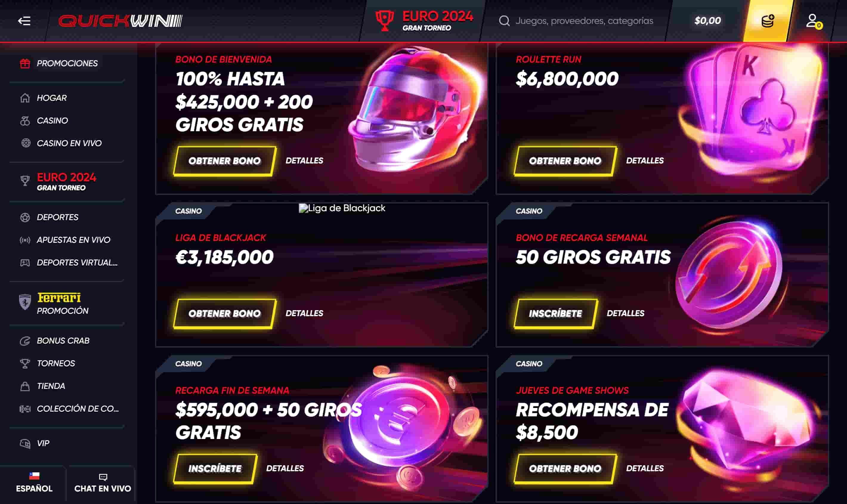Open the Euro 2024 trophy banner in header
847x504 pixels.
click(x=423, y=21)
